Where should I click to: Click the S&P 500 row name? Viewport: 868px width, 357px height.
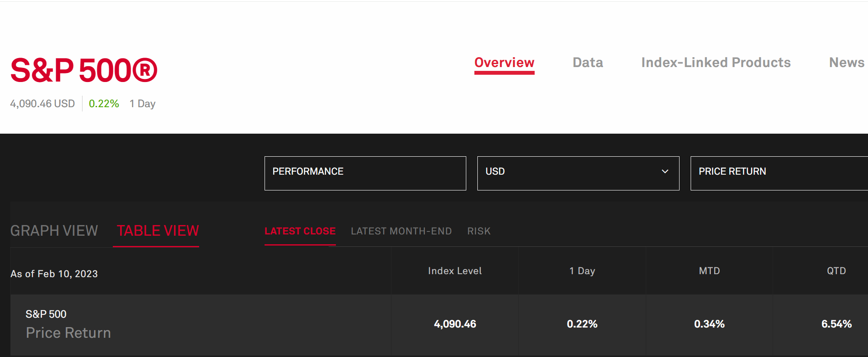point(46,314)
